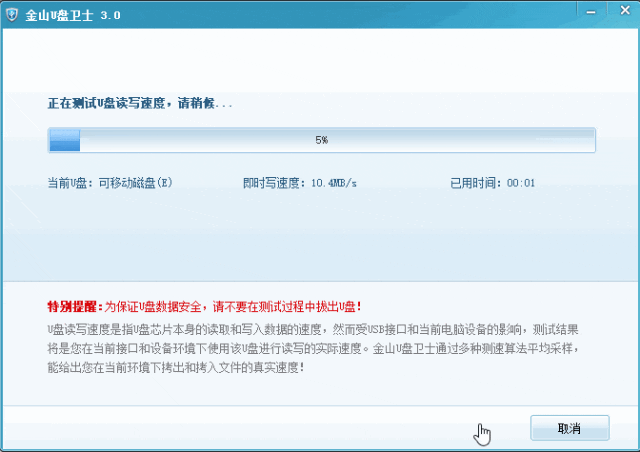Image resolution: width=640 pixels, height=452 pixels.
Task: Click the description line starting 将是您在当前接口
Action: (x=313, y=348)
